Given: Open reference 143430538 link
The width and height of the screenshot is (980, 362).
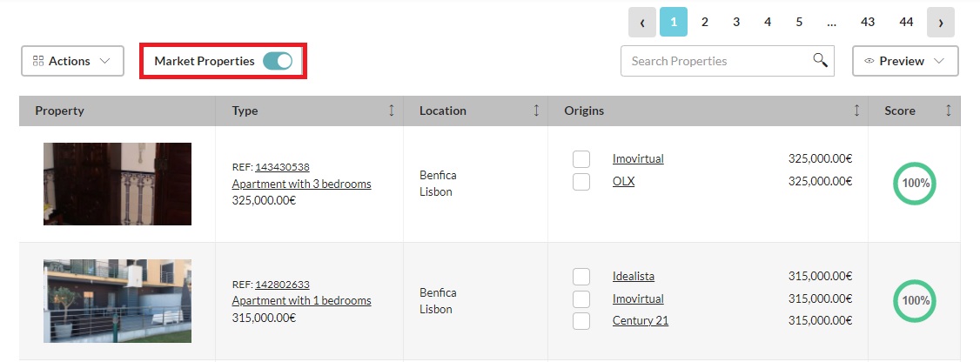Looking at the screenshot, I should point(282,167).
